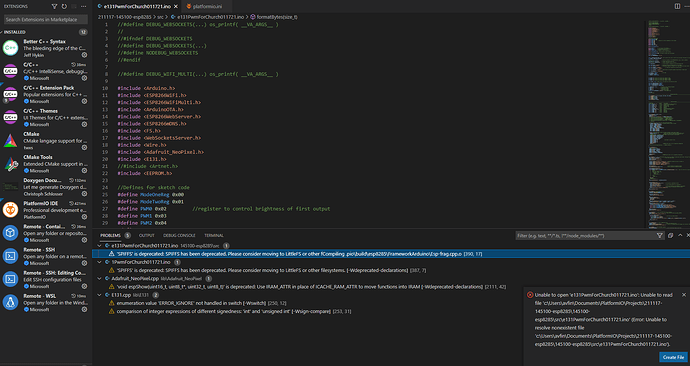Open manage gear for Doxygen extension
Screen dimensions: 690x366
coord(84,194)
